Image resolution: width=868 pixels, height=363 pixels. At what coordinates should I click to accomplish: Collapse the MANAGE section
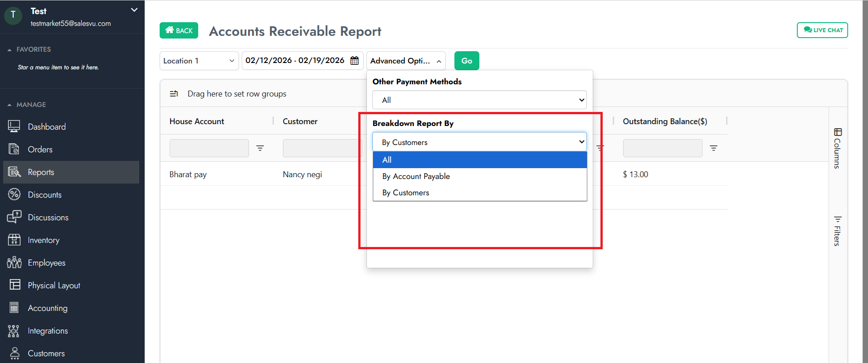pyautogui.click(x=10, y=105)
